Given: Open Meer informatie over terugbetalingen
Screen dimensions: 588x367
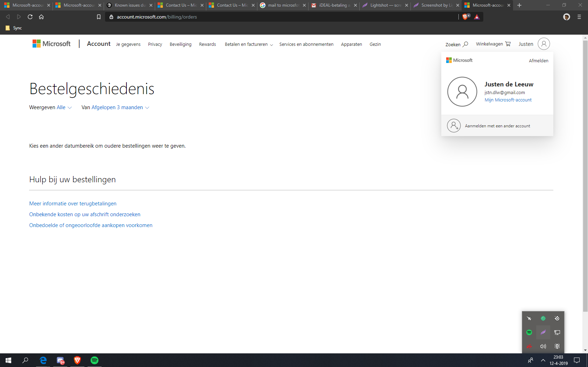Looking at the screenshot, I should 73,204.
